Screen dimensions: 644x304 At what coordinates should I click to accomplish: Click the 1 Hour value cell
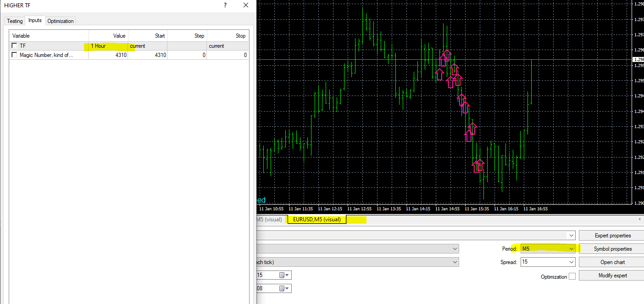point(108,46)
